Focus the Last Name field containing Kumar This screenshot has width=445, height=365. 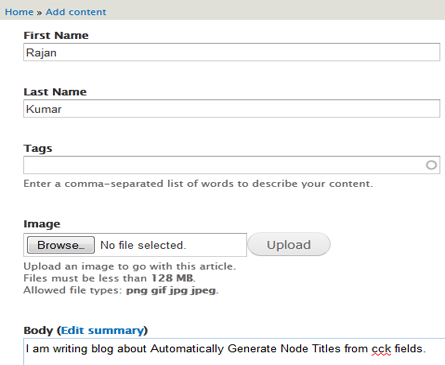(x=232, y=109)
